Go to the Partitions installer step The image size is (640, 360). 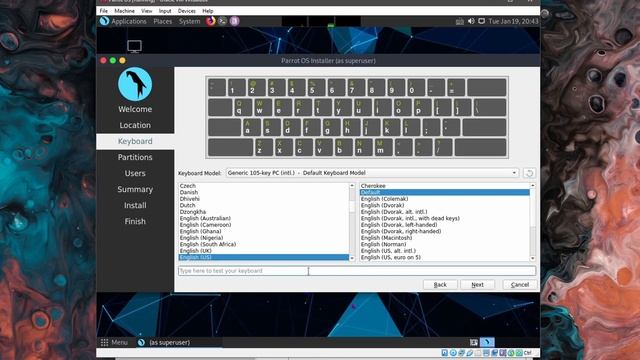point(135,157)
